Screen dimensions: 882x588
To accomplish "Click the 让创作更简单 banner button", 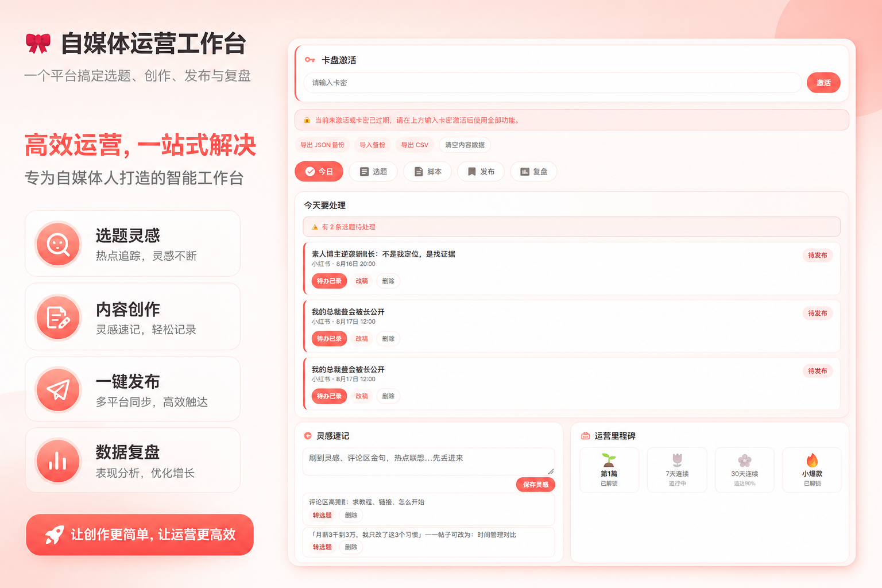I will [140, 535].
